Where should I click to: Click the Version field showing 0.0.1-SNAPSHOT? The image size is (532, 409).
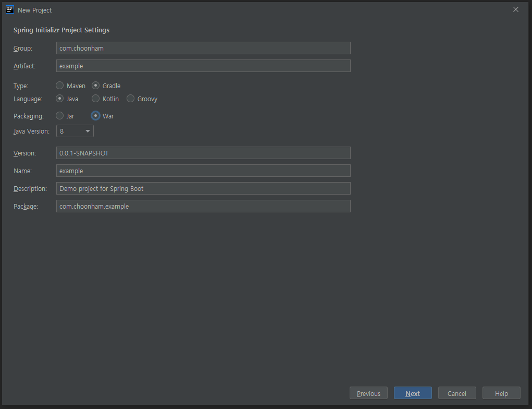tap(203, 153)
